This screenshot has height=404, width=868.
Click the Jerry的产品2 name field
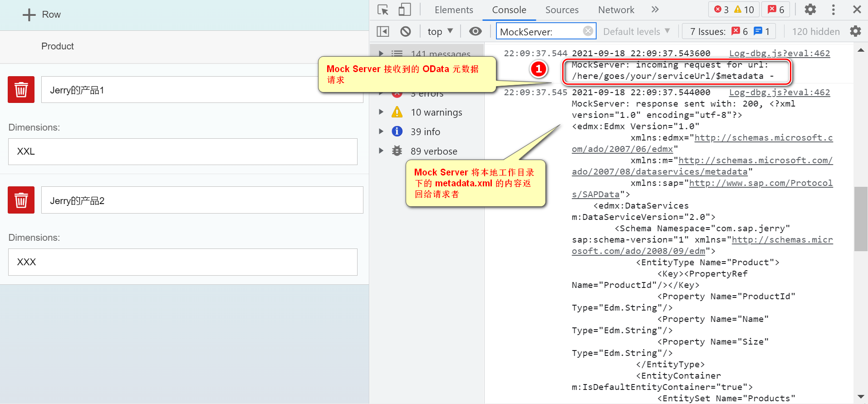click(x=202, y=200)
